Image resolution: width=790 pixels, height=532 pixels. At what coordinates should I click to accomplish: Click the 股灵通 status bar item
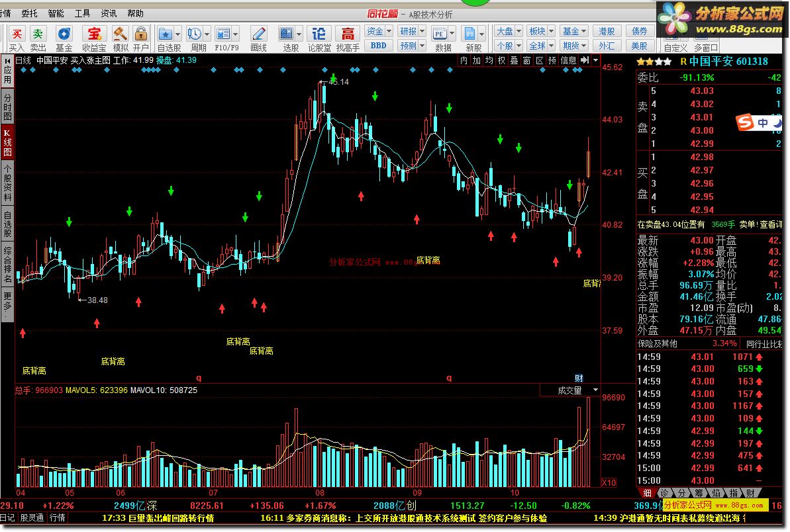[x=32, y=517]
